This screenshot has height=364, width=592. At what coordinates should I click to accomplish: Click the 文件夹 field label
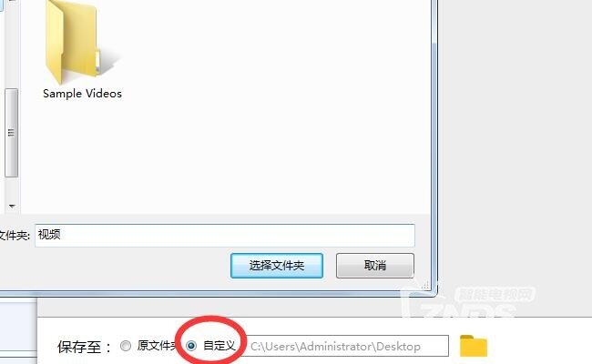(15, 236)
